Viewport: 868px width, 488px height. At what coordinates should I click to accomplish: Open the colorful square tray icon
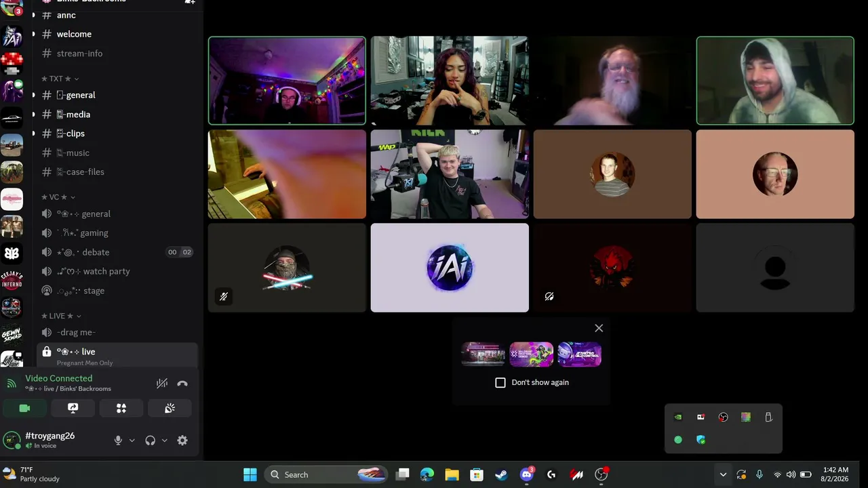(x=746, y=418)
